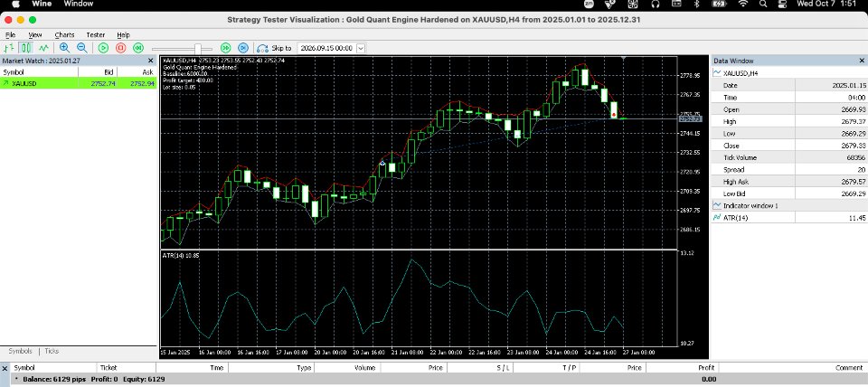Open Control Center in menu bar
The width and height of the screenshot is (868, 387).
pyautogui.click(x=782, y=4)
